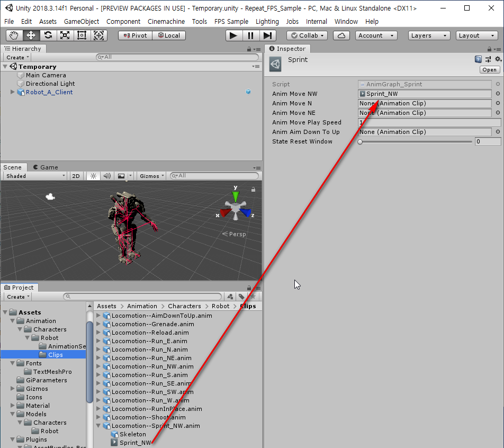
Task: Open the File menu
Action: [9, 22]
